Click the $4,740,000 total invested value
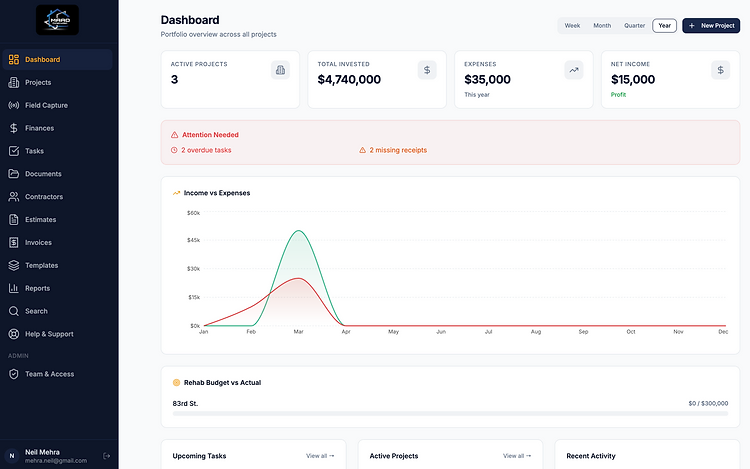 pyautogui.click(x=349, y=80)
